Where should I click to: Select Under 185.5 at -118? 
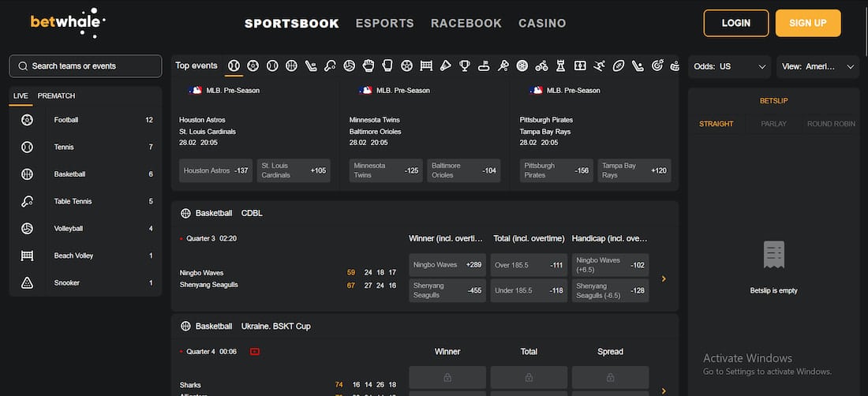(x=529, y=290)
